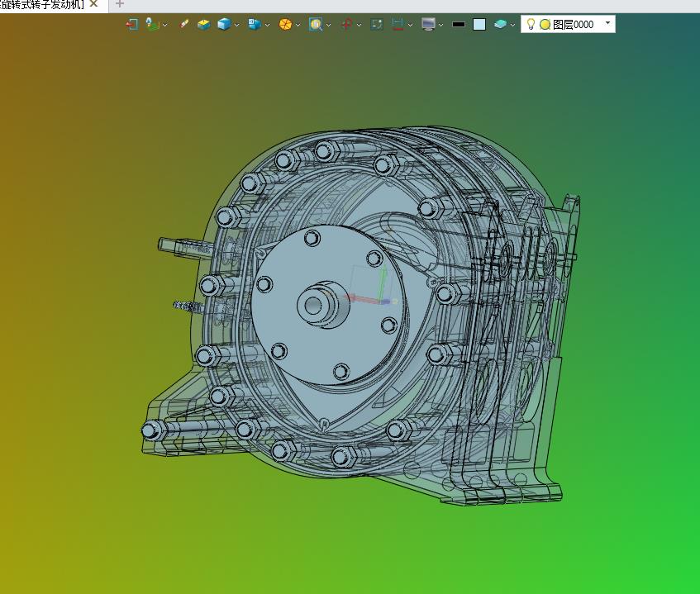Click the zoom magnifier icon
The image size is (700, 594).
[x=316, y=24]
